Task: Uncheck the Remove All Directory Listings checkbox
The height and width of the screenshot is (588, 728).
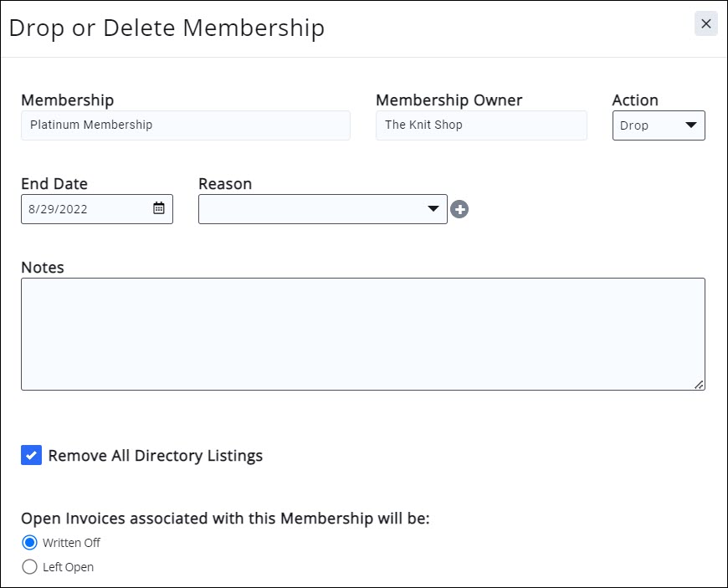Action: tap(31, 456)
